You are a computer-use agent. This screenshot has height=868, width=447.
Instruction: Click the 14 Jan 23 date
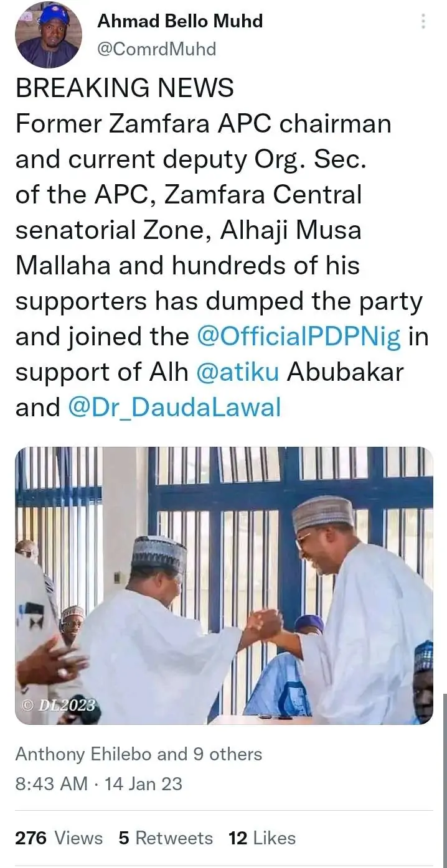tap(144, 783)
